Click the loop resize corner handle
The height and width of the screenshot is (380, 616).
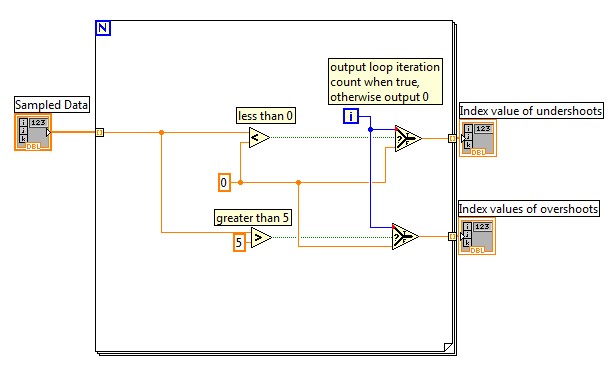point(448,347)
